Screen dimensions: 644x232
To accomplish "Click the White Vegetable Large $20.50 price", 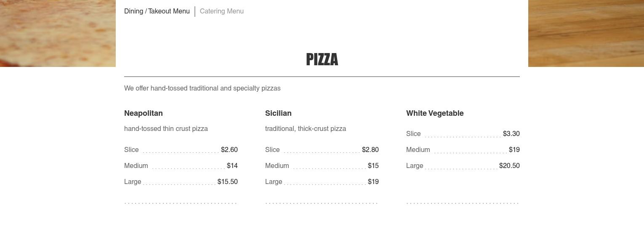I will (x=509, y=166).
